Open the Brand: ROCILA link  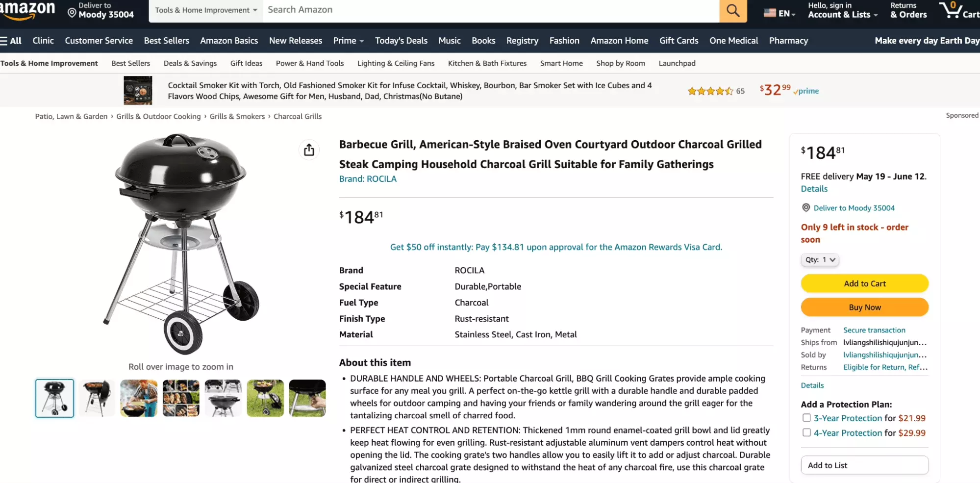point(368,179)
